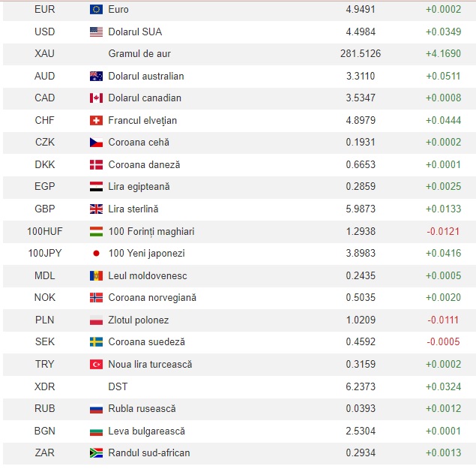
Task: Click the 100 Forinți maghiari label
Action: [x=151, y=232]
